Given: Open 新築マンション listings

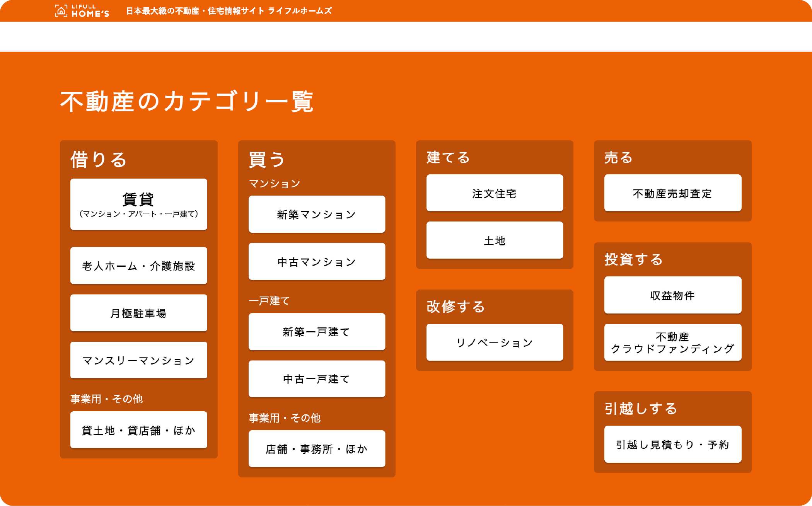Looking at the screenshot, I should (317, 214).
